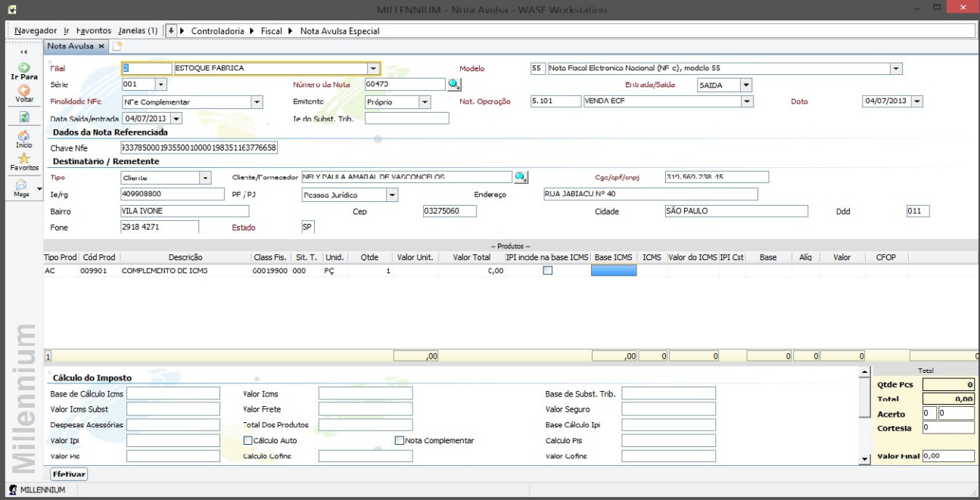
Task: Close the Nota Avulsa tab
Action: click(x=101, y=47)
